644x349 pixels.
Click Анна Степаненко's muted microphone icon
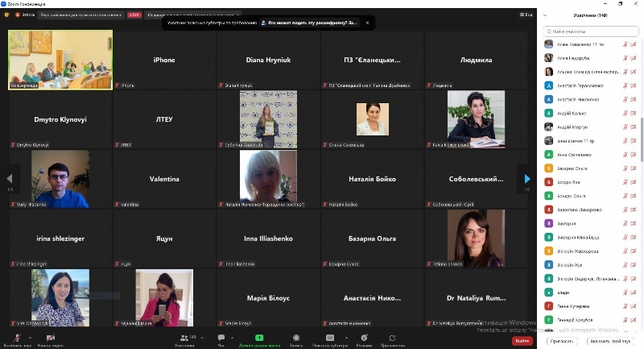tap(625, 155)
